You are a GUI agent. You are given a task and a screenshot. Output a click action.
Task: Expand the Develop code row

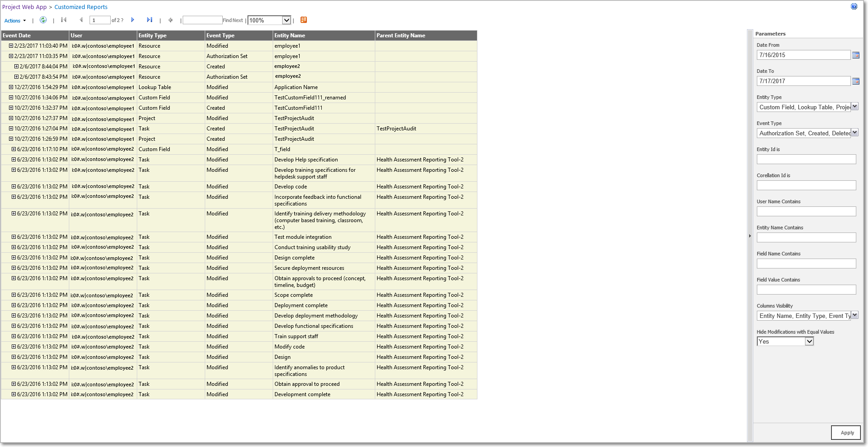pyautogui.click(x=14, y=187)
